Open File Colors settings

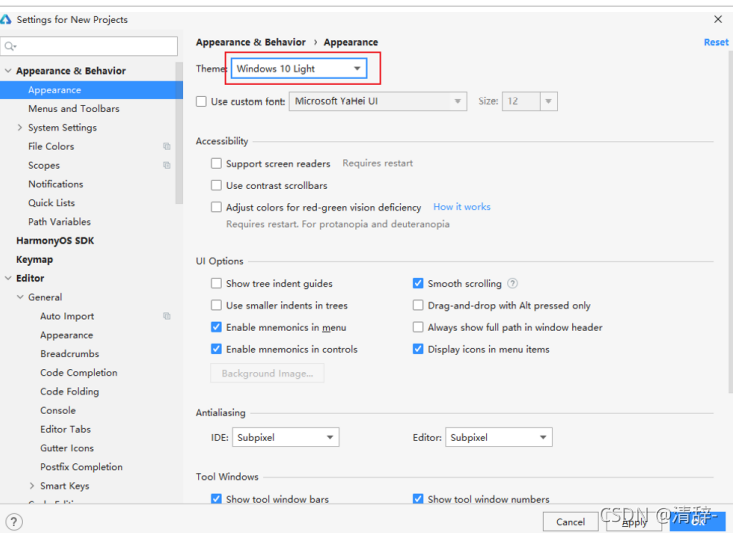51,146
